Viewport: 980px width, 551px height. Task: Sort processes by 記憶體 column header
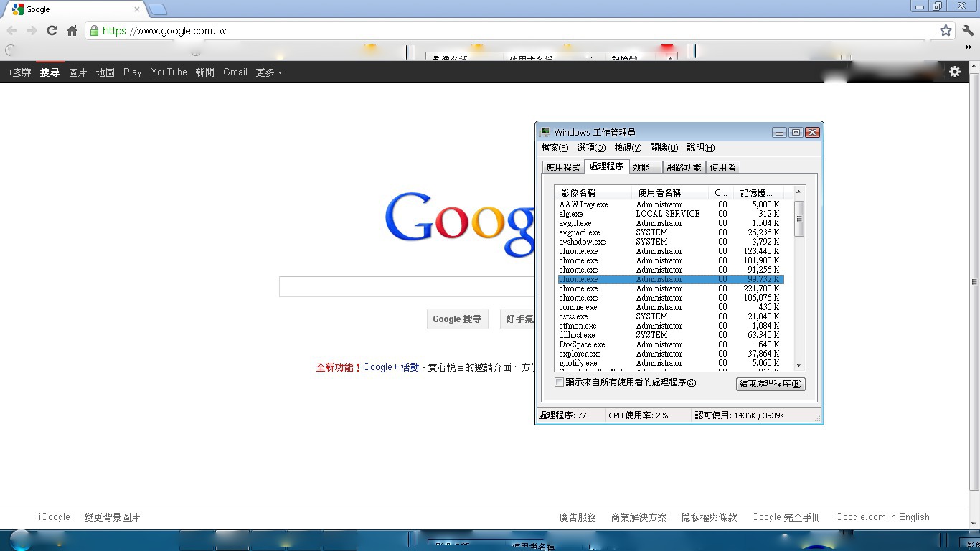click(759, 192)
